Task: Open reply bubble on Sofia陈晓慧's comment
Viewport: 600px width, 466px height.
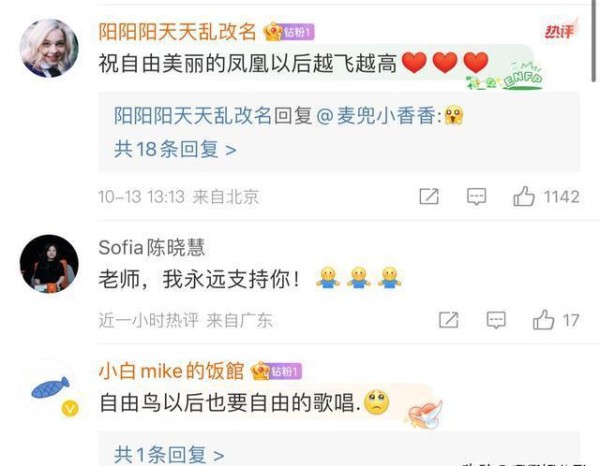Action: coord(496,319)
